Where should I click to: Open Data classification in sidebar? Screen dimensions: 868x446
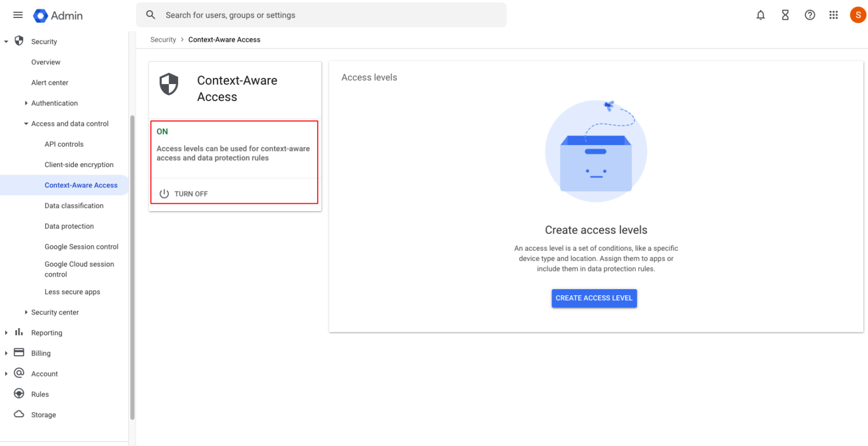point(74,205)
